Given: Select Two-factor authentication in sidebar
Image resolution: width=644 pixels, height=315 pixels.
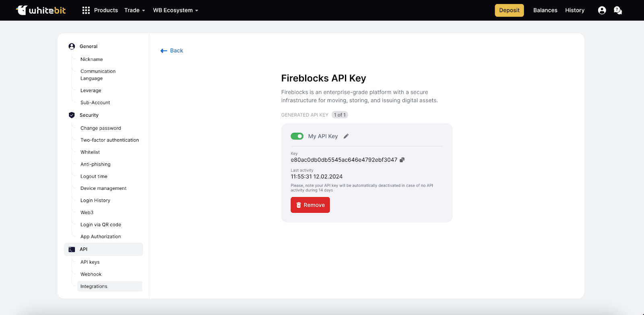Looking at the screenshot, I should (x=109, y=140).
